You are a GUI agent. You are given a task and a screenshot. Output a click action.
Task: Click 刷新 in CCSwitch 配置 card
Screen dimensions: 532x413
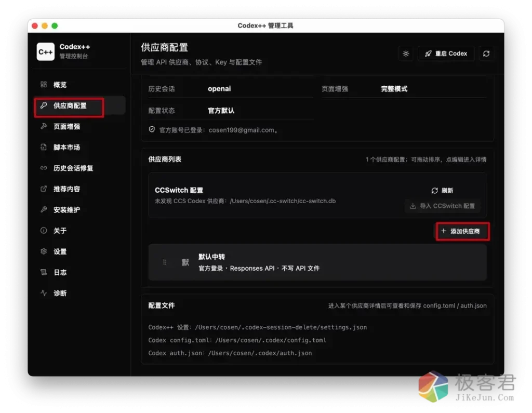442,191
